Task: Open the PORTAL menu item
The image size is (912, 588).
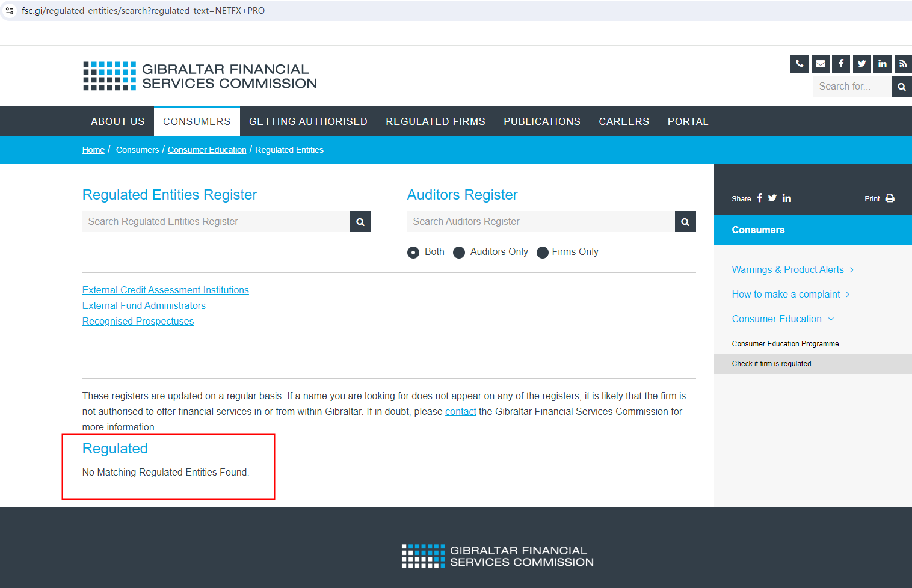Action: (x=688, y=121)
